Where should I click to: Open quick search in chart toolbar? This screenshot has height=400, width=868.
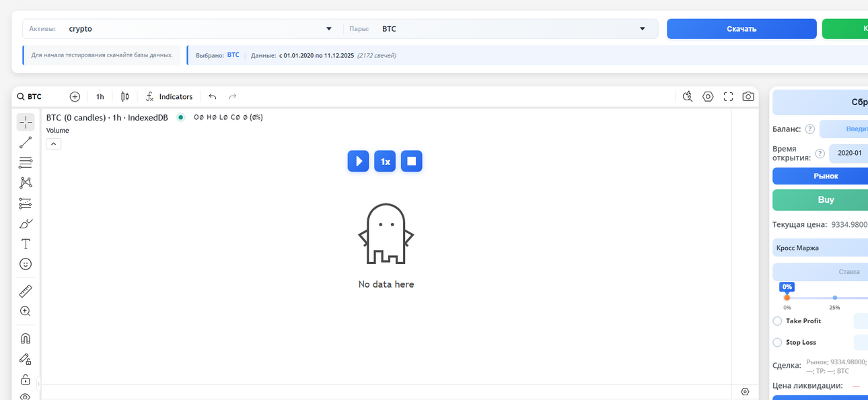tap(687, 96)
